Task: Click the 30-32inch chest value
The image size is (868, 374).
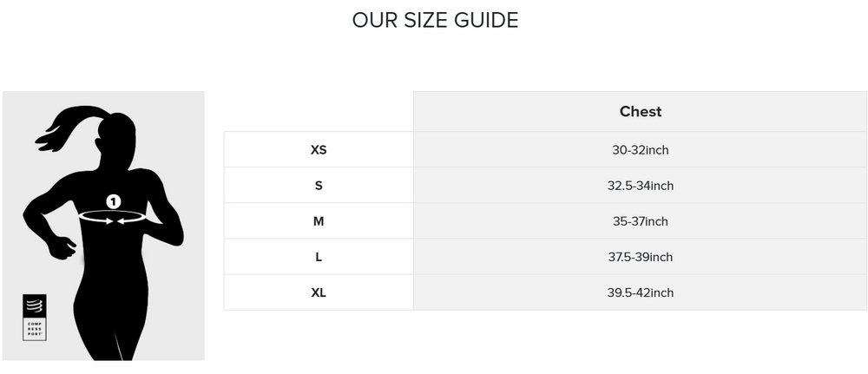Action: [x=640, y=150]
